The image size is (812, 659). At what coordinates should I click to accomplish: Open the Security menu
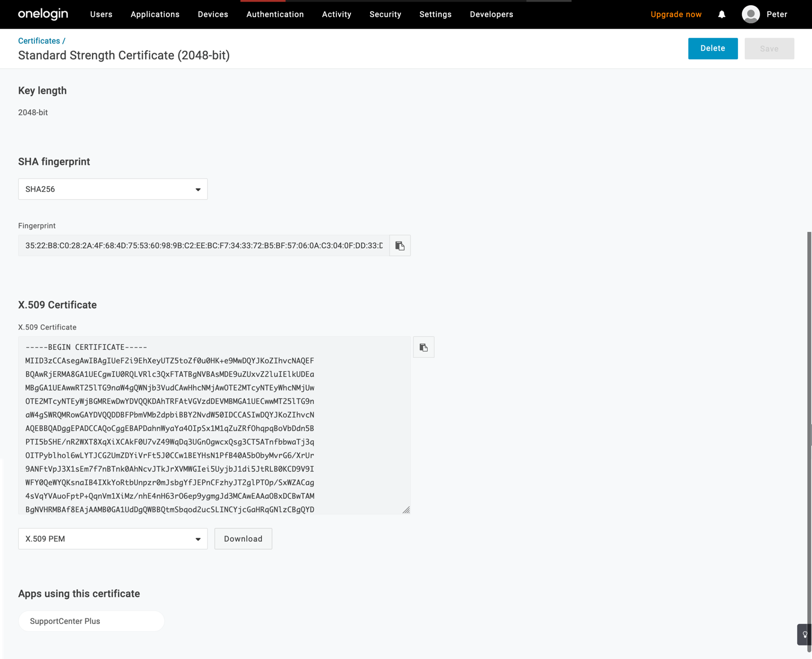click(x=385, y=15)
